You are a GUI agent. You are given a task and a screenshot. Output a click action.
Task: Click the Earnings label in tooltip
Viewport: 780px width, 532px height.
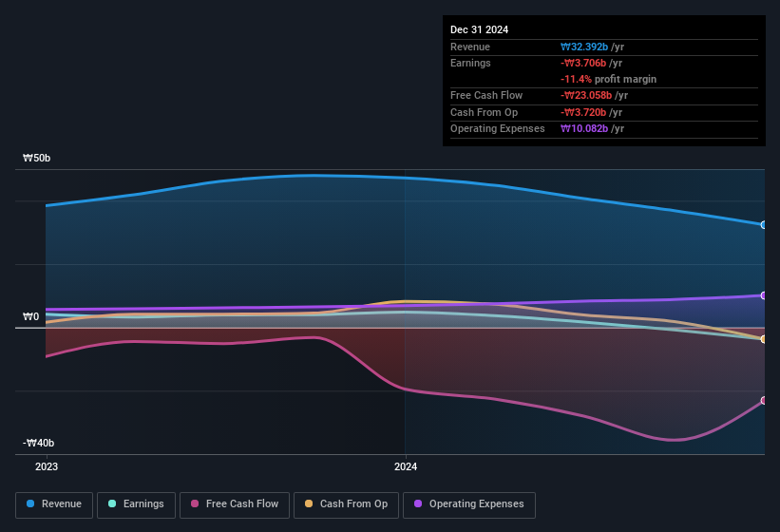[x=470, y=63]
